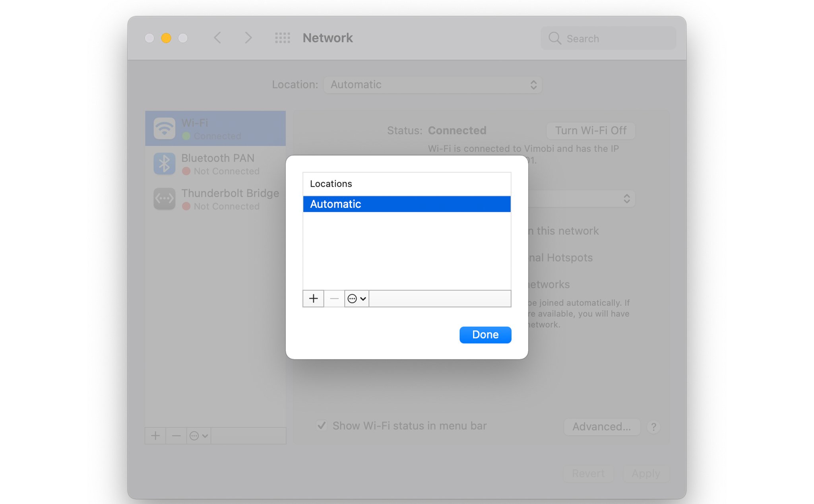Add a network service with sidebar plus
The height and width of the screenshot is (504, 814).
click(x=155, y=436)
